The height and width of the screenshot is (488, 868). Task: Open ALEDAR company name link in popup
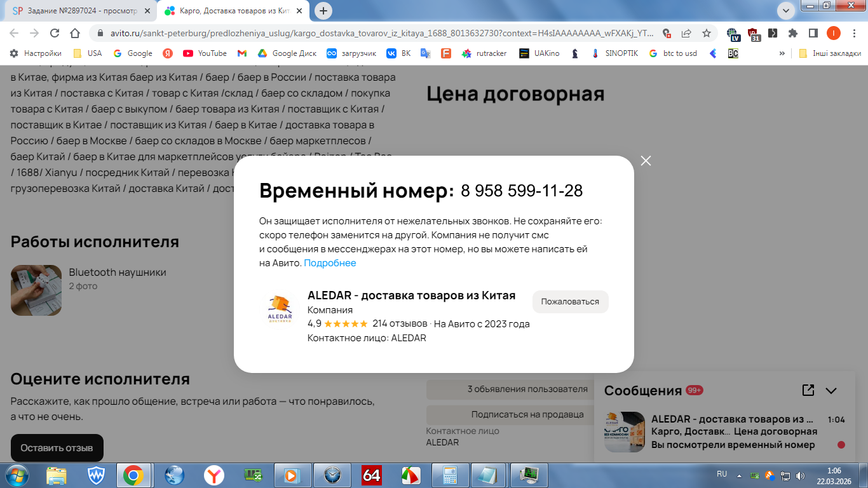(411, 295)
